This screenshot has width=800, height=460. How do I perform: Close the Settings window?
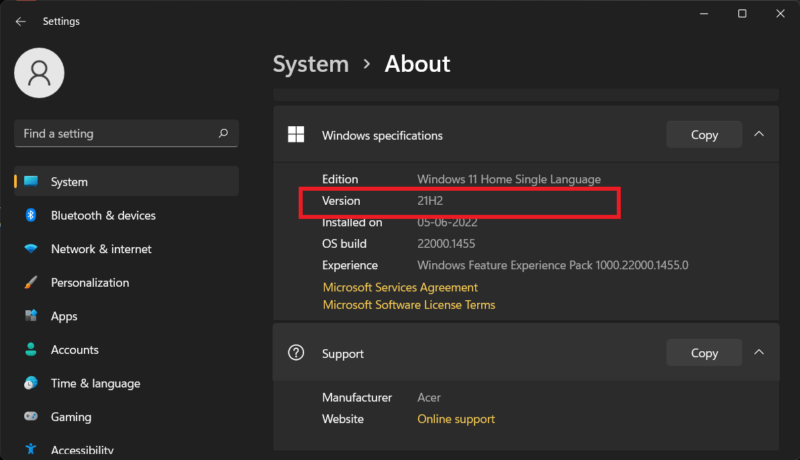click(x=781, y=14)
